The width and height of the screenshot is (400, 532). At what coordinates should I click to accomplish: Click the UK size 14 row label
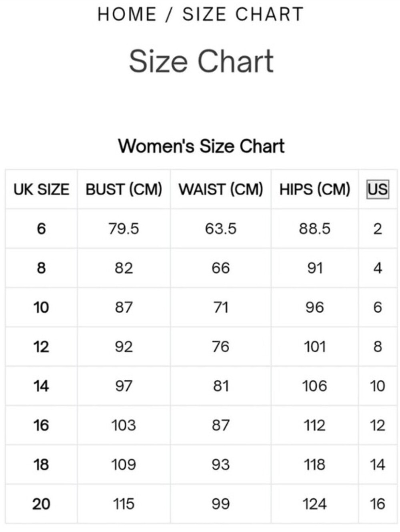(41, 386)
